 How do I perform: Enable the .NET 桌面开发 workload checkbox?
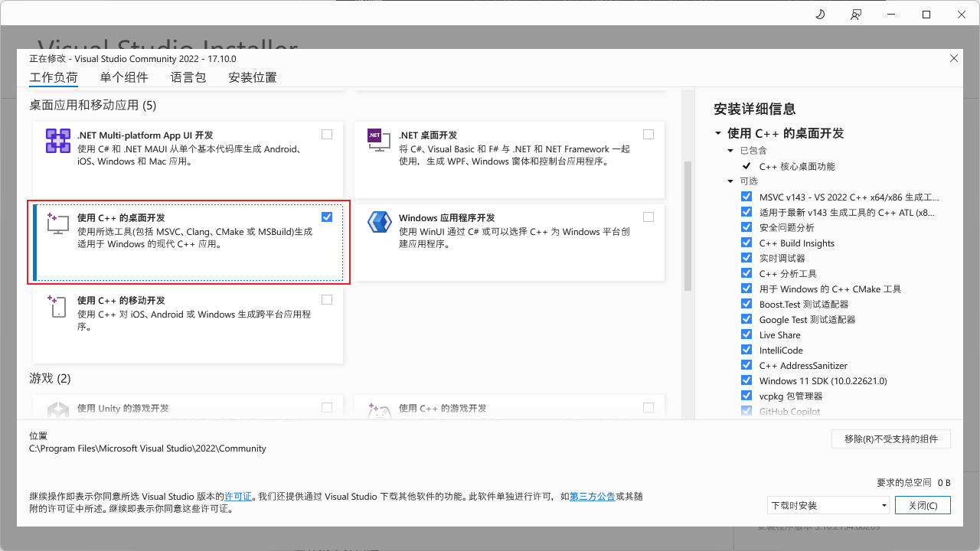[x=648, y=135]
